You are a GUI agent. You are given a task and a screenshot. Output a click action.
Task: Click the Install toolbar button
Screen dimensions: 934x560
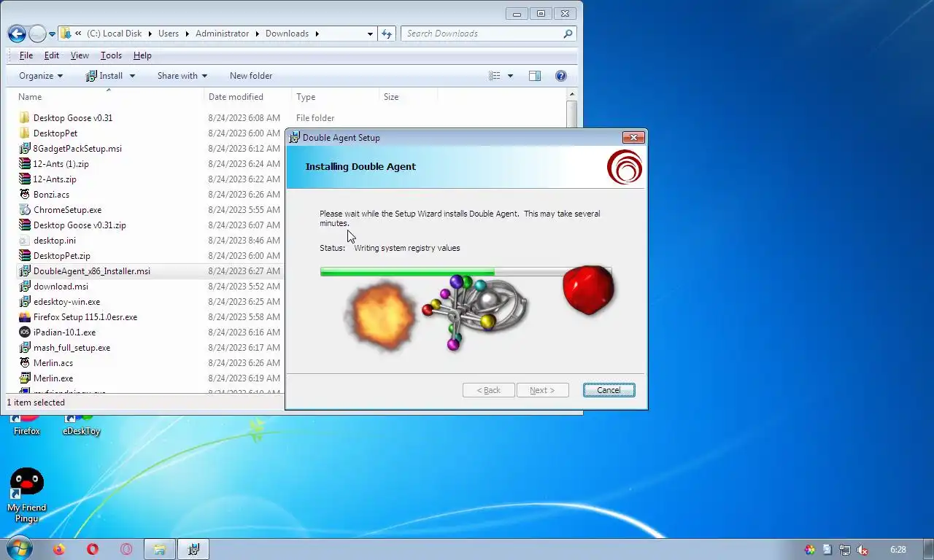pos(104,76)
